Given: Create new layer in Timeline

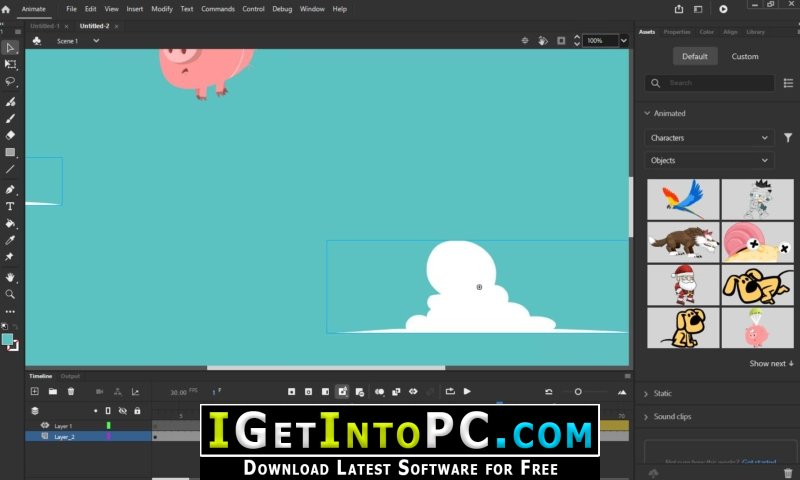Looking at the screenshot, I should pos(35,391).
